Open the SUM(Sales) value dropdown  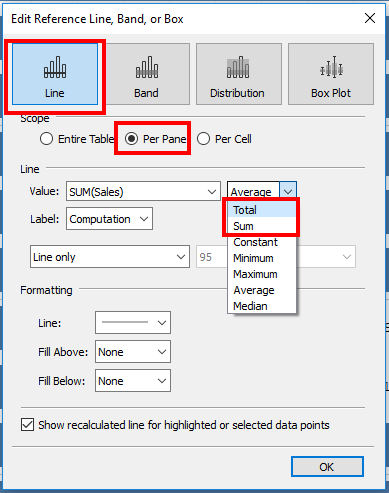click(x=143, y=191)
